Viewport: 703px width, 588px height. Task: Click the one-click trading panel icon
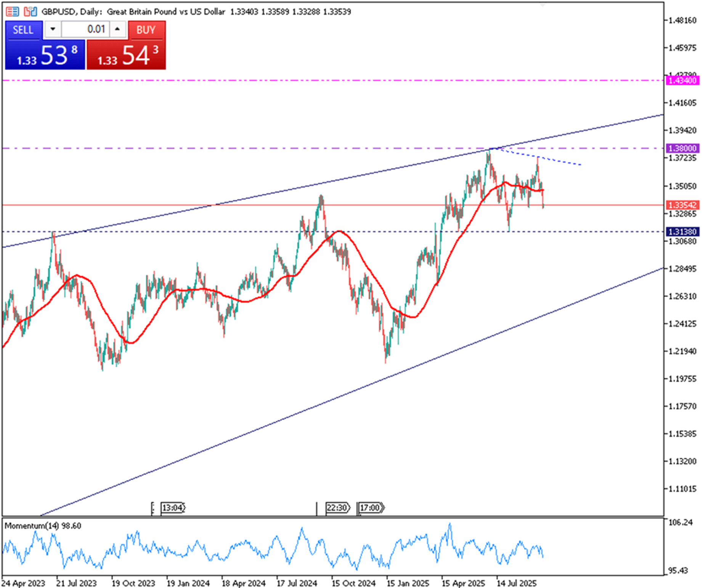[x=30, y=12]
